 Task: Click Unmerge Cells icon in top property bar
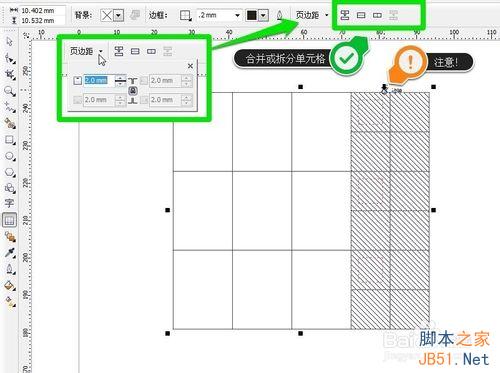[x=393, y=15]
